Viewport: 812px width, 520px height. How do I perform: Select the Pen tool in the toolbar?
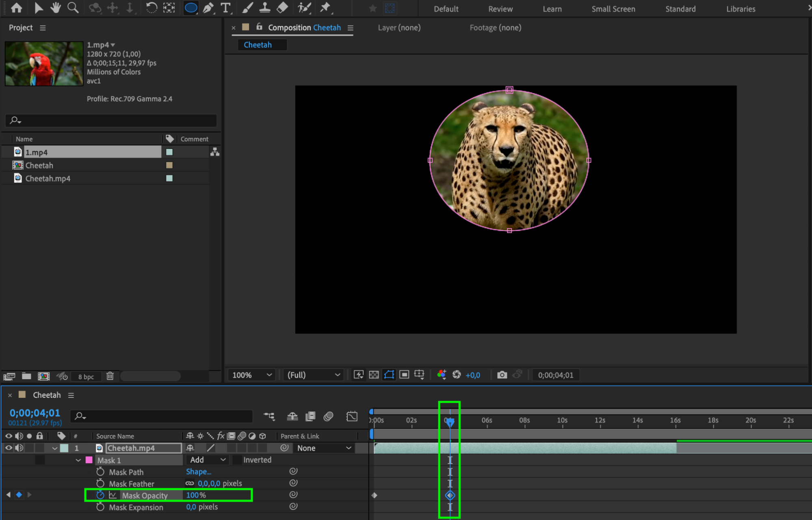208,8
